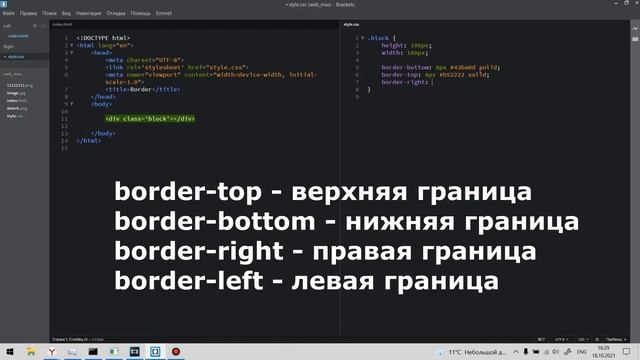The height and width of the screenshot is (360, 640).
Task: Open Yandex Browser from taskbar
Action: [51, 351]
